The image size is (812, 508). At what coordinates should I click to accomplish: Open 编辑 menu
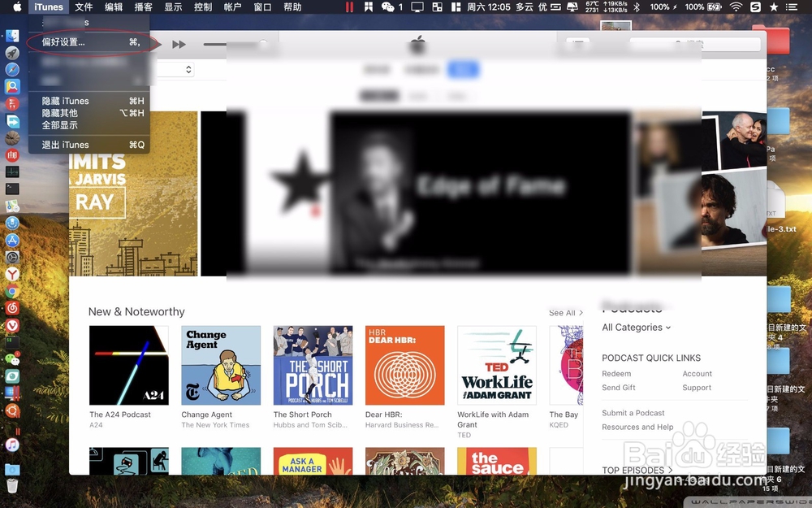pyautogui.click(x=114, y=7)
